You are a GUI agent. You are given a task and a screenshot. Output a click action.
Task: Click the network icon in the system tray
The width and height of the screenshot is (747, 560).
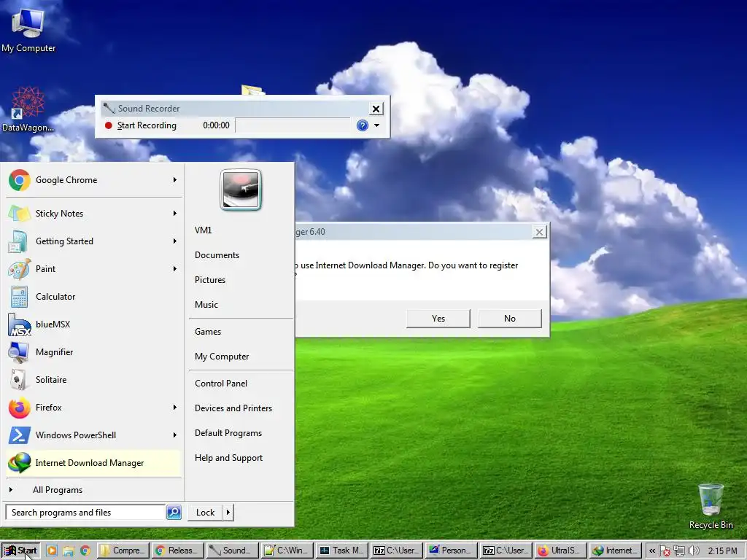(679, 551)
